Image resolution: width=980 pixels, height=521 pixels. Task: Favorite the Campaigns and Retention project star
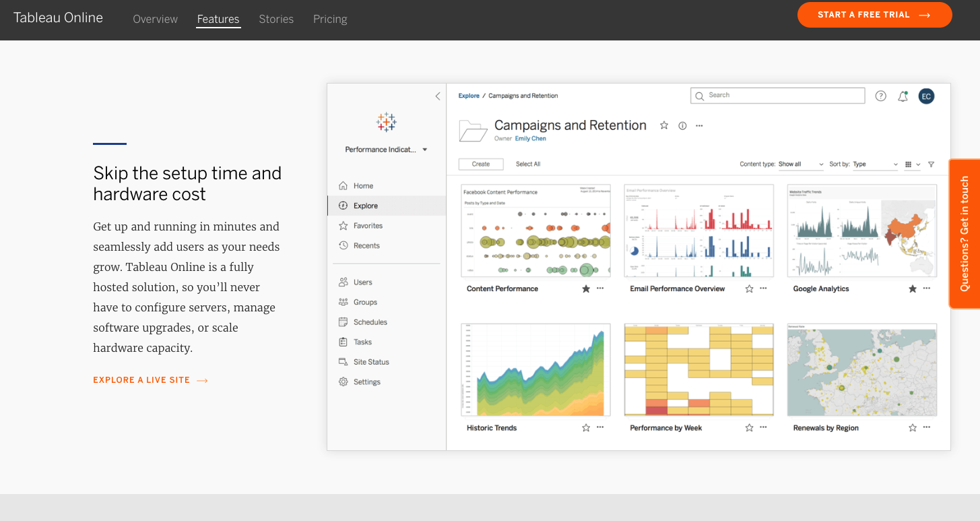(664, 125)
